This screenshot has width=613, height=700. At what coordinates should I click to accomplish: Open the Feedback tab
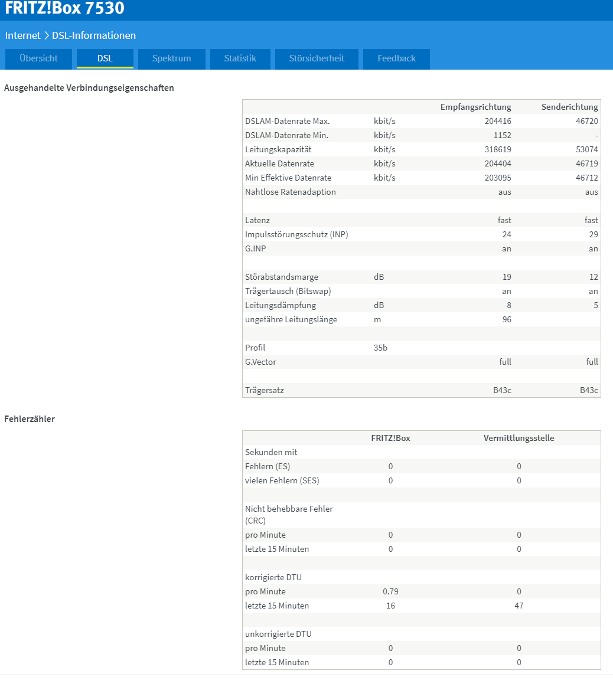[396, 58]
